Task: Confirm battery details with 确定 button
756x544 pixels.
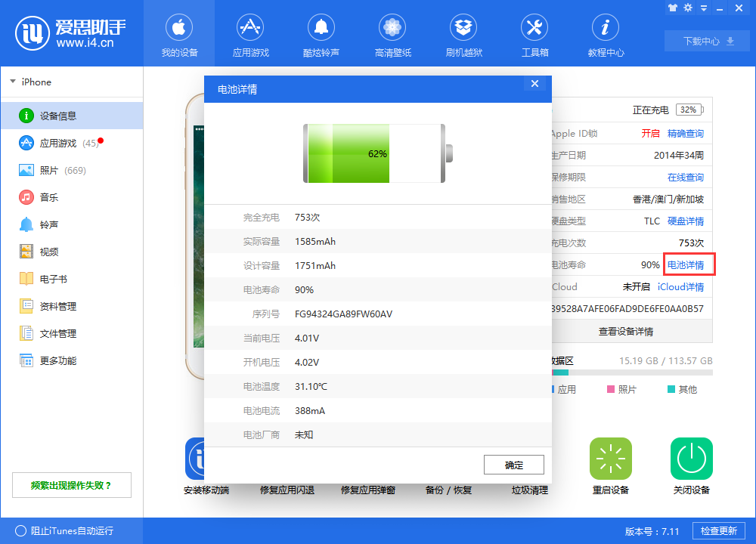Action: pos(514,465)
